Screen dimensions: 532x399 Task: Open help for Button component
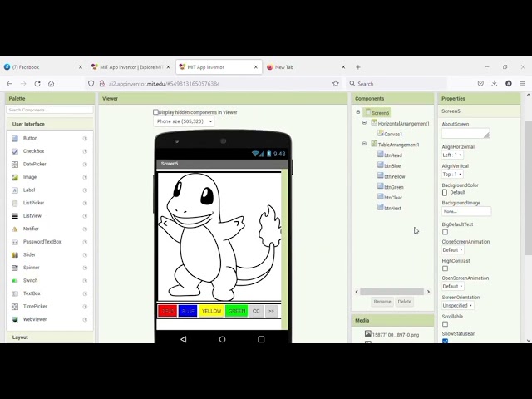click(85, 139)
